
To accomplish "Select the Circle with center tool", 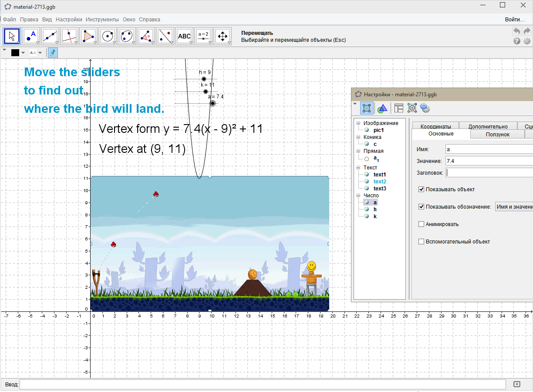I will pos(108,36).
